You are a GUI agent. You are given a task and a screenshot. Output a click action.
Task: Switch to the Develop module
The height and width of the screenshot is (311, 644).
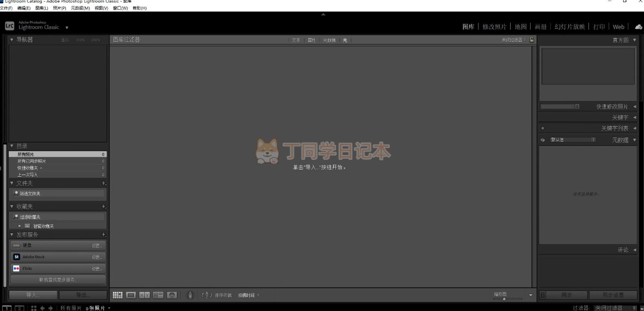click(x=494, y=27)
